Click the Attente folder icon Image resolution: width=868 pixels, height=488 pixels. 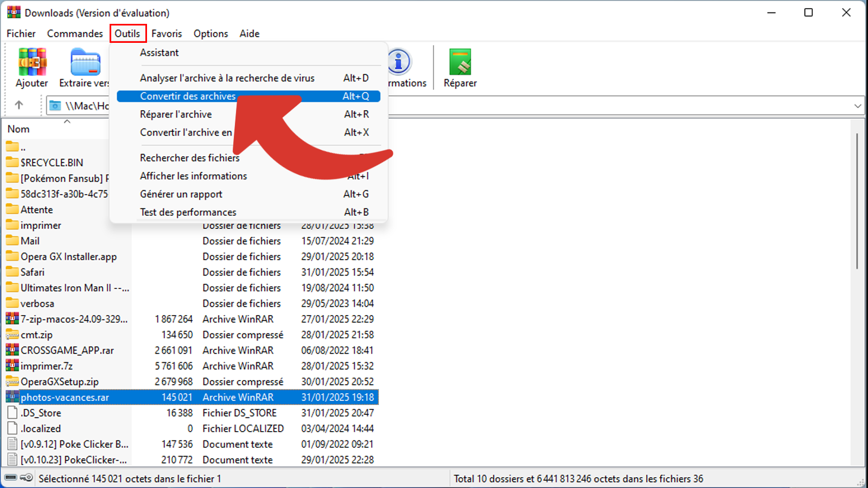tap(12, 209)
